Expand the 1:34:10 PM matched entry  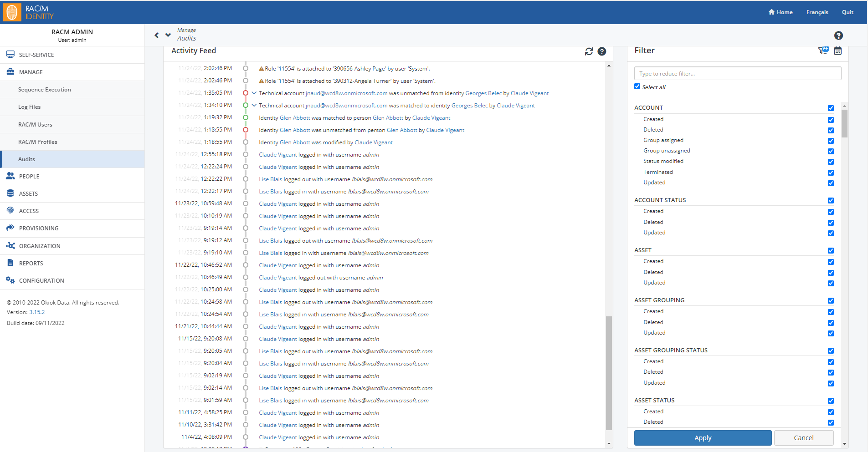click(x=254, y=105)
